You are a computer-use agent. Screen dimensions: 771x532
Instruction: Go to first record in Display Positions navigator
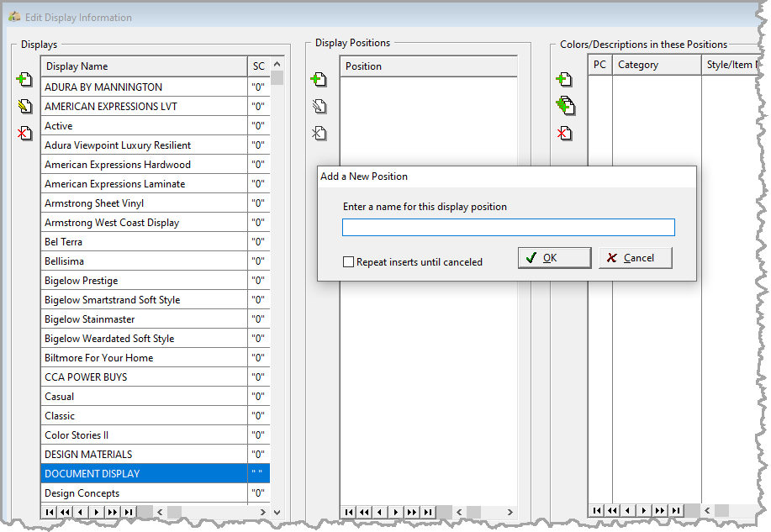tap(349, 512)
